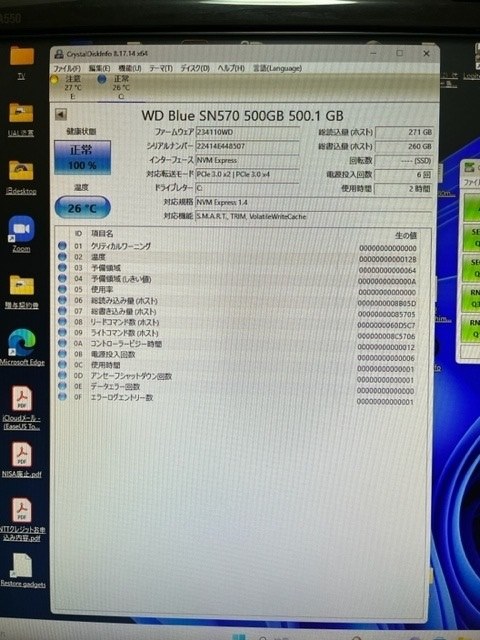Click the S.M.A.R.T., TRIM features field
480x640 pixels.
coord(313,216)
